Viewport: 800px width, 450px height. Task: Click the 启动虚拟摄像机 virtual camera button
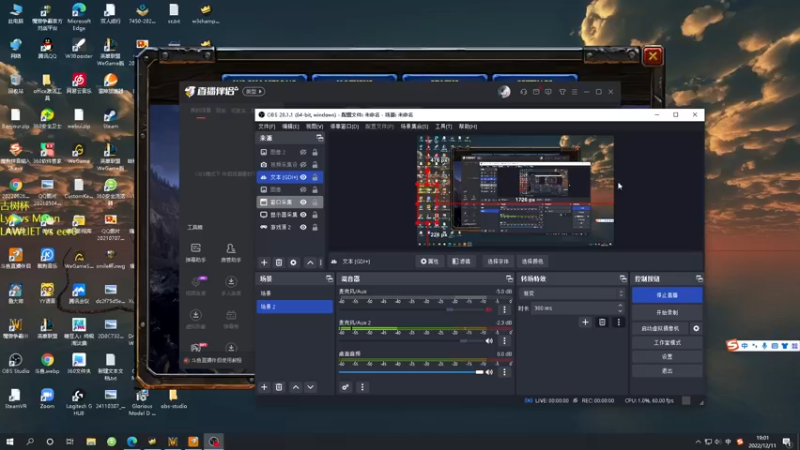pos(660,329)
